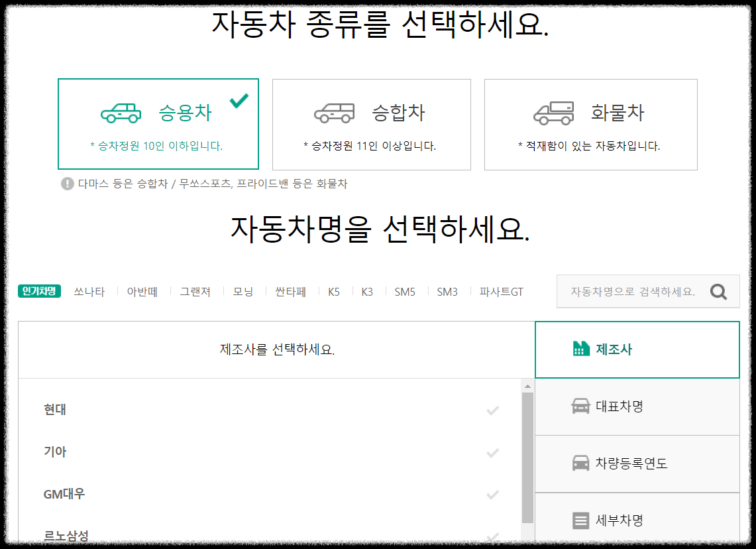Switch to the 제조사 tab
Image resolution: width=756 pixels, height=549 pixels.
click(x=636, y=349)
